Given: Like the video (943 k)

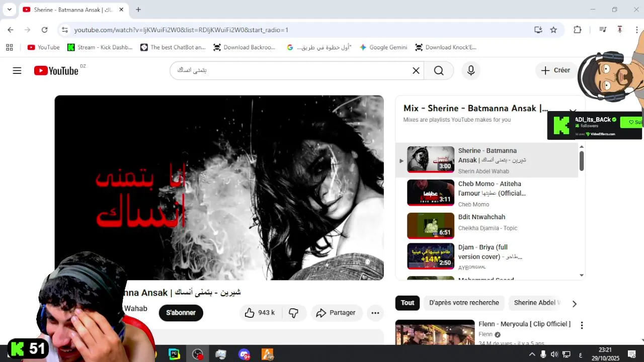Looking at the screenshot, I should click(260, 313).
